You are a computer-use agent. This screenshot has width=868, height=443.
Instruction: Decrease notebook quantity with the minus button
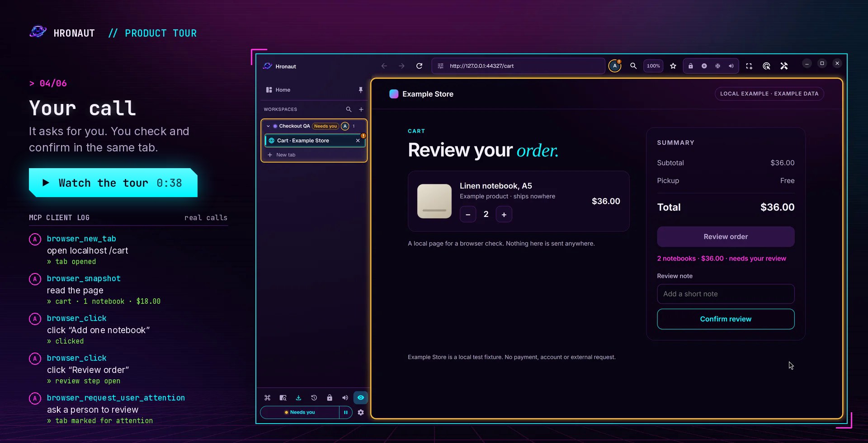click(468, 214)
